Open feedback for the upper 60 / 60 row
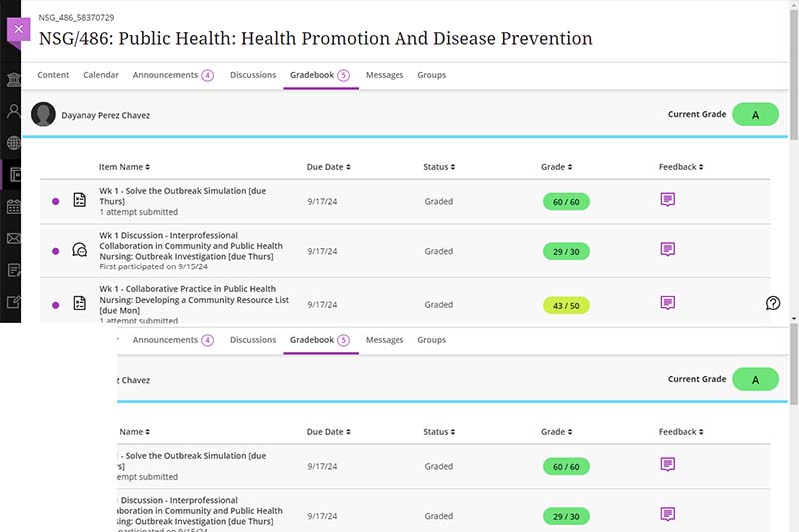 (x=667, y=199)
